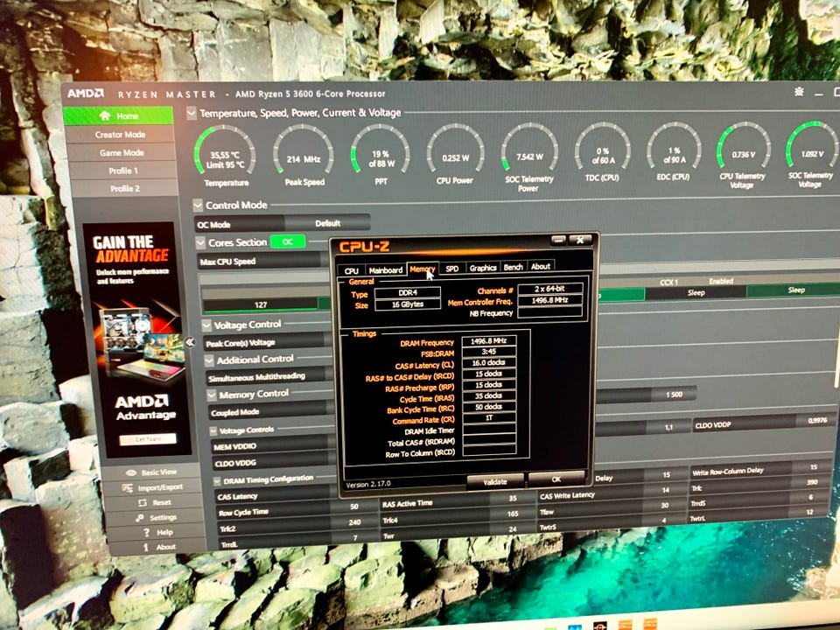840x630 pixels.
Task: Click the Max CPU Speed bar showing 127
Action: pyautogui.click(x=261, y=304)
